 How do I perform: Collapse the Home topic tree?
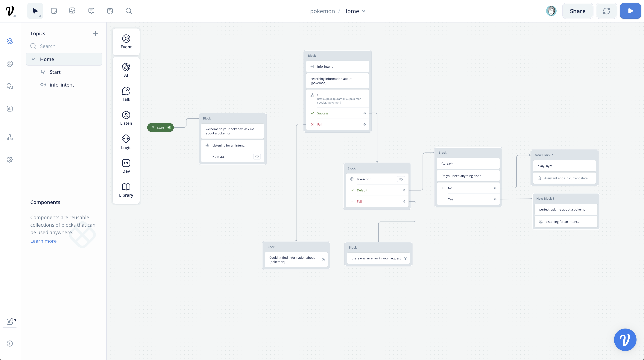coord(33,59)
